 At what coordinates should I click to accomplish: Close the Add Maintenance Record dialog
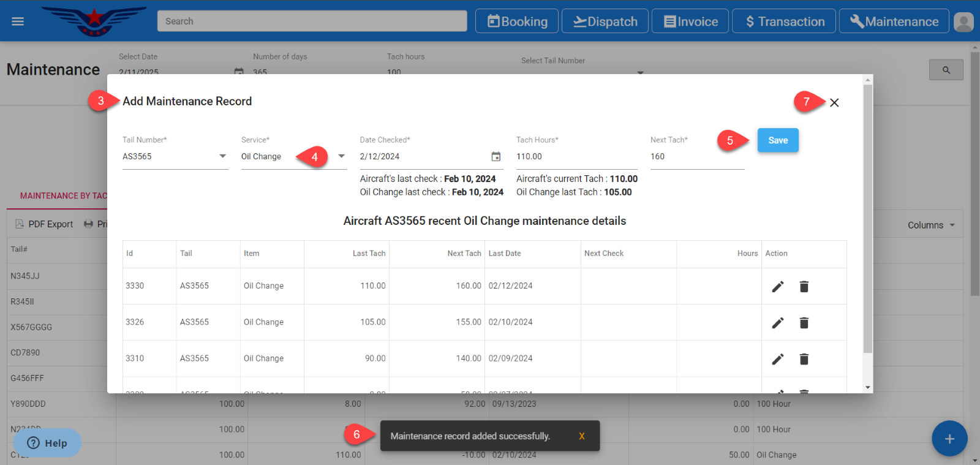[834, 103]
